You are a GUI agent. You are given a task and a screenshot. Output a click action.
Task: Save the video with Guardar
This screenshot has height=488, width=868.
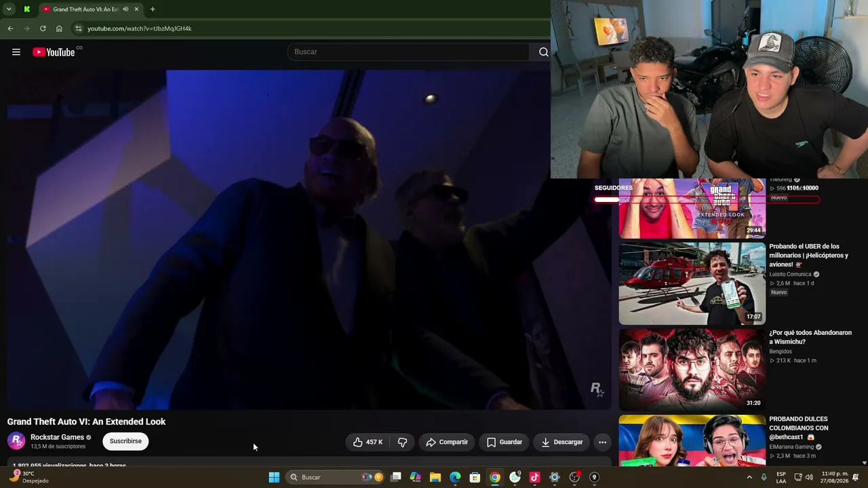pos(505,442)
